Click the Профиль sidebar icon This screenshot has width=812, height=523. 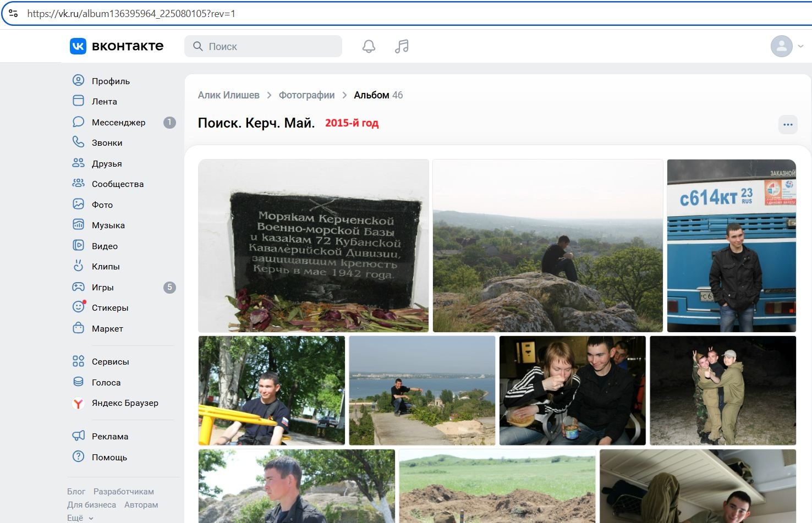point(79,81)
